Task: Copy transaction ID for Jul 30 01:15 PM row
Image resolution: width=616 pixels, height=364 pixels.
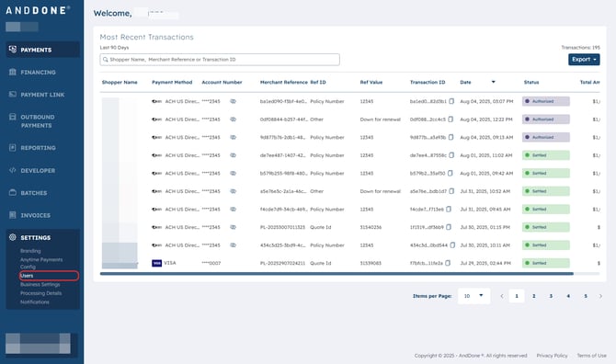Action: (x=449, y=227)
